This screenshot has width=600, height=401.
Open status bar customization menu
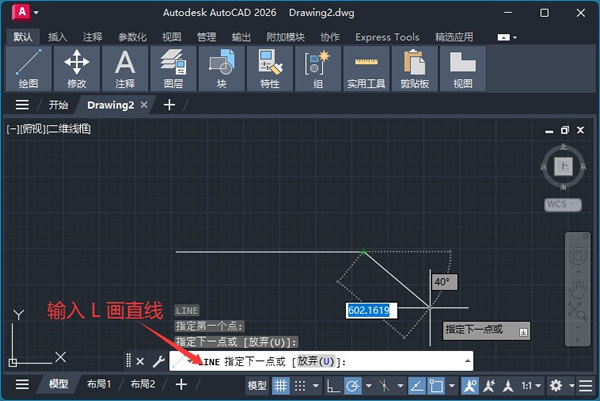pyautogui.click(x=586, y=385)
